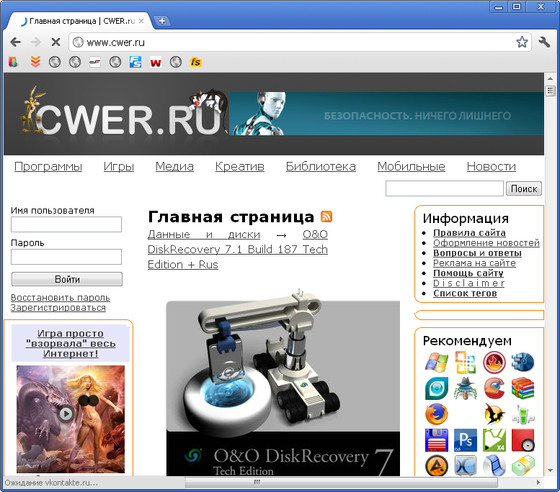
Task: Open the Правила сайта link
Action: click(469, 233)
